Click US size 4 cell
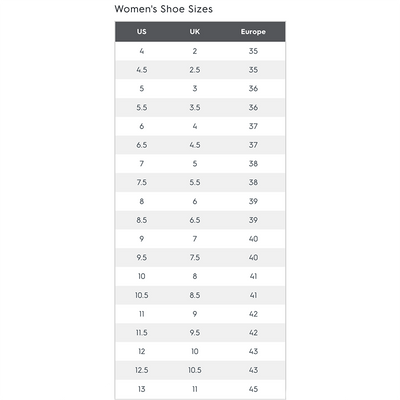This screenshot has height=400, width=400. pyautogui.click(x=142, y=51)
